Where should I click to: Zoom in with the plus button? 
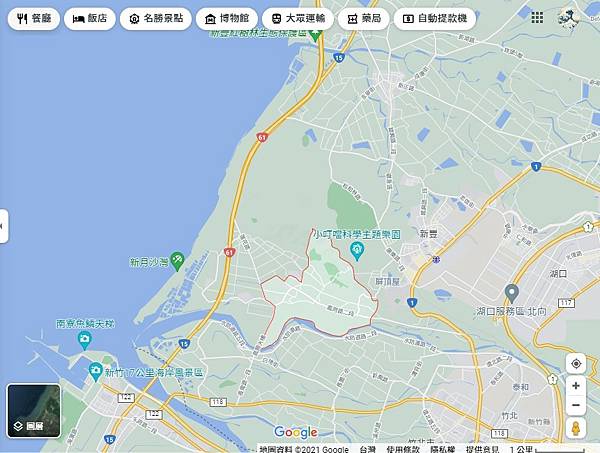coord(576,386)
